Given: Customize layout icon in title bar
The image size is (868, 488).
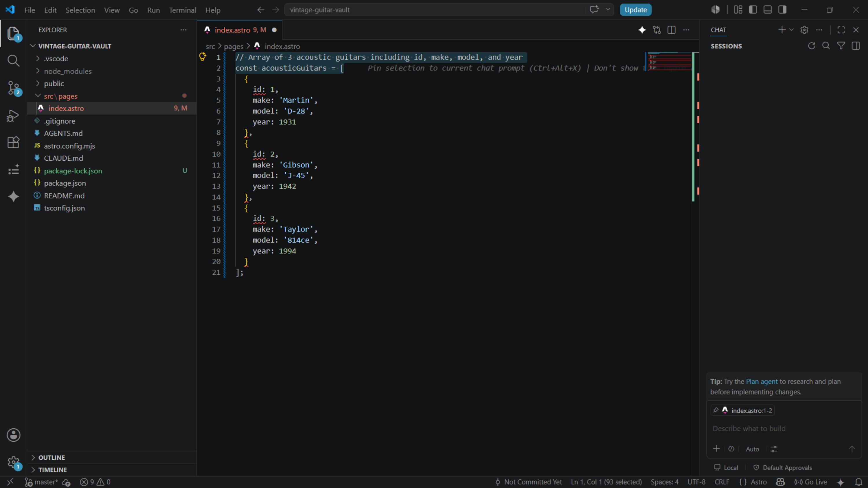Looking at the screenshot, I should 738,10.
